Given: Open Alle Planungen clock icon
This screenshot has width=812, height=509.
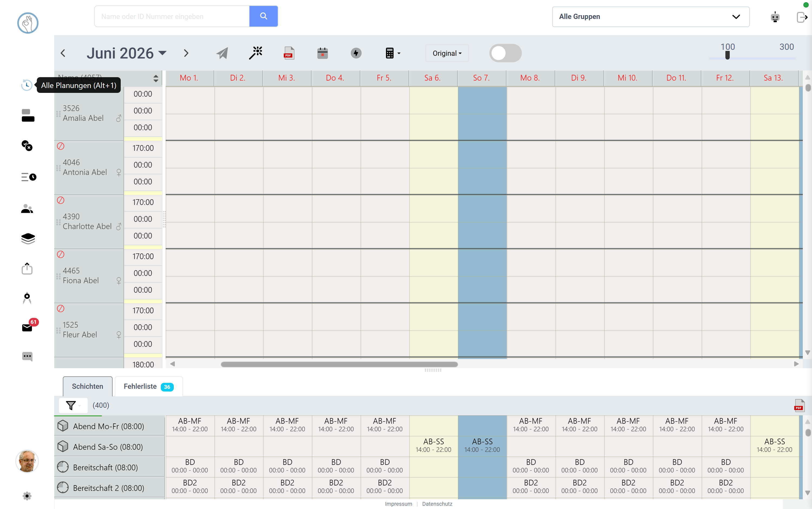Looking at the screenshot, I should pos(27,85).
